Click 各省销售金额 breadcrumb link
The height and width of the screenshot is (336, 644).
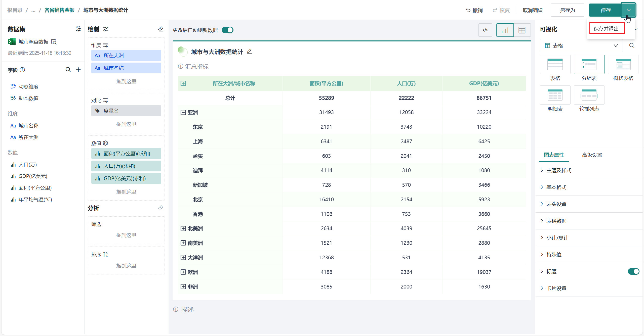pos(59,10)
